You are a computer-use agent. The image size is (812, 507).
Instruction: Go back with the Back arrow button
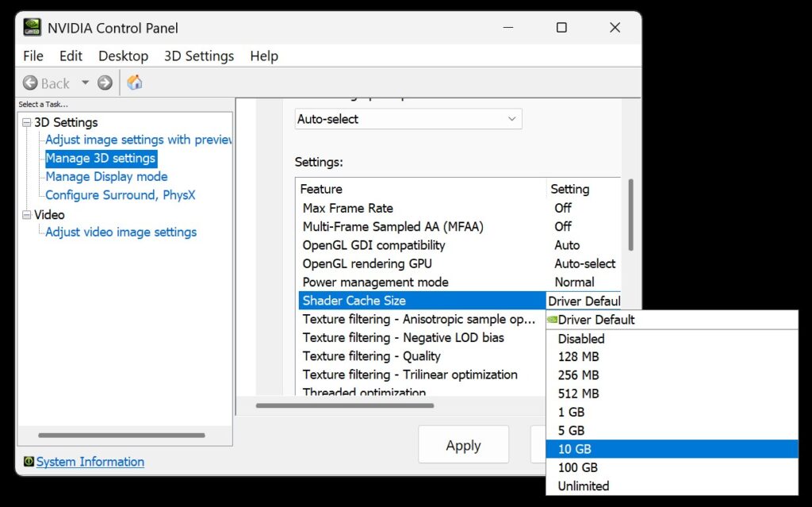click(31, 83)
